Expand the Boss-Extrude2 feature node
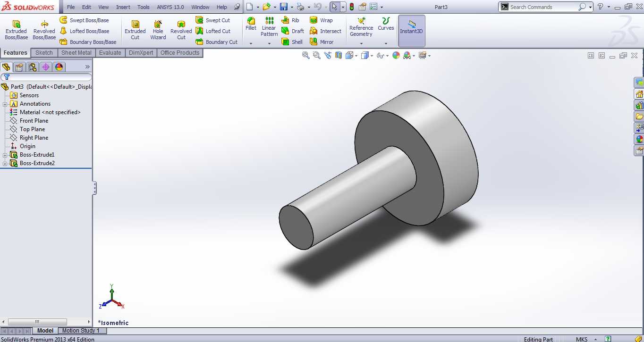 [x=5, y=163]
